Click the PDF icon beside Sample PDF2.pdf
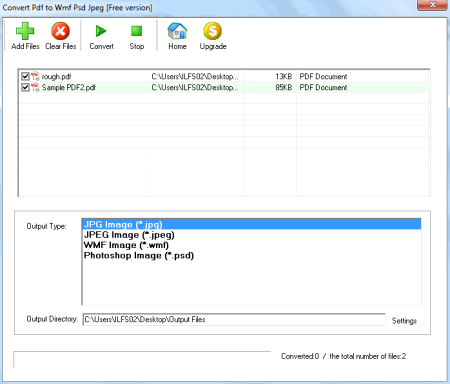This screenshot has width=450, height=384. [x=35, y=87]
